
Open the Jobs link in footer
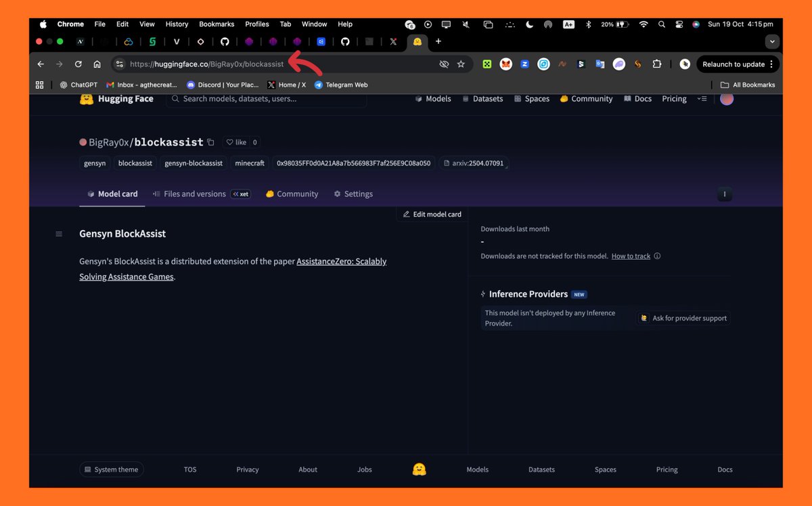coord(365,469)
